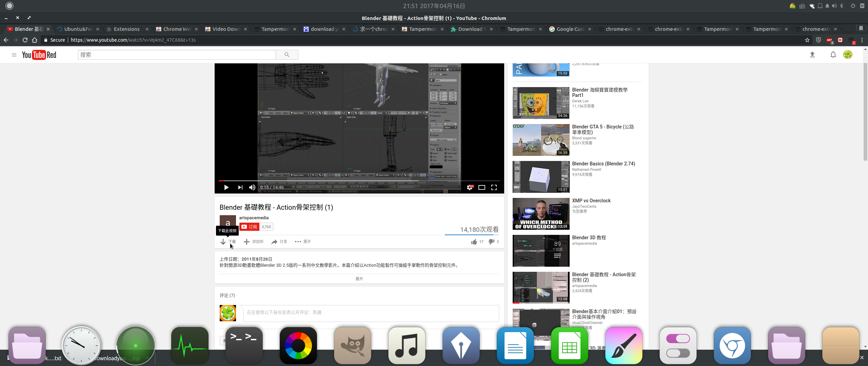
Task: Subscribe to artspacemedia channel
Action: click(x=249, y=227)
